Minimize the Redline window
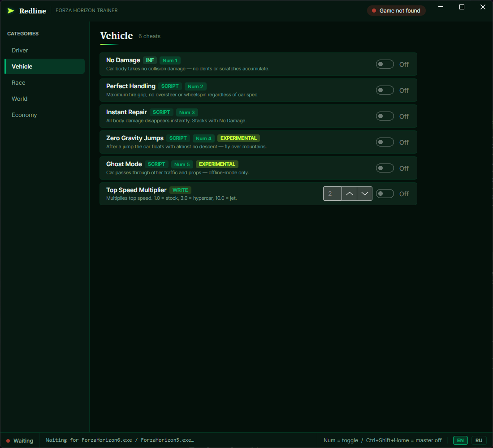 (441, 7)
